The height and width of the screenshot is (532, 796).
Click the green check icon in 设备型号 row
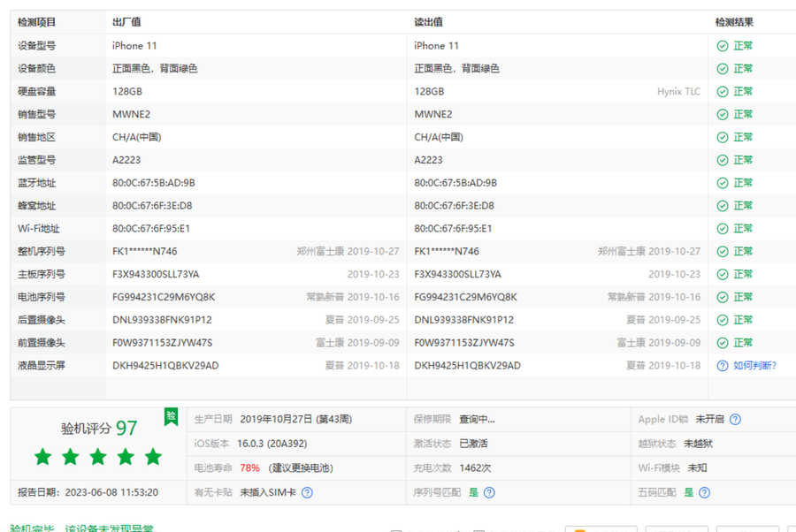click(723, 46)
